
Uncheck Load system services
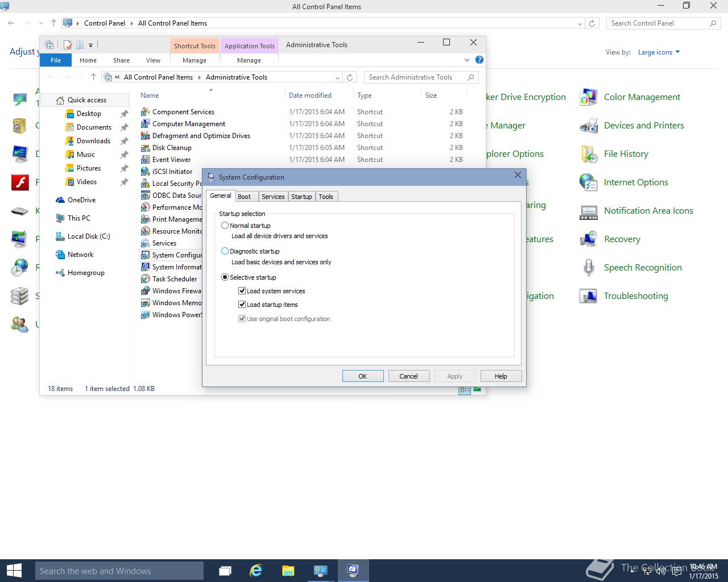click(242, 291)
